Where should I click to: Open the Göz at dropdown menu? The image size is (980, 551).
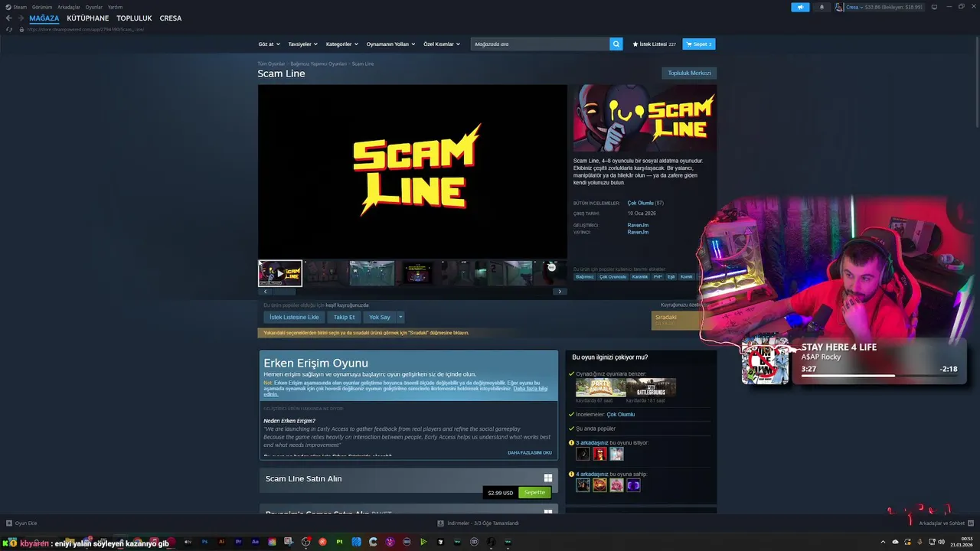point(269,44)
